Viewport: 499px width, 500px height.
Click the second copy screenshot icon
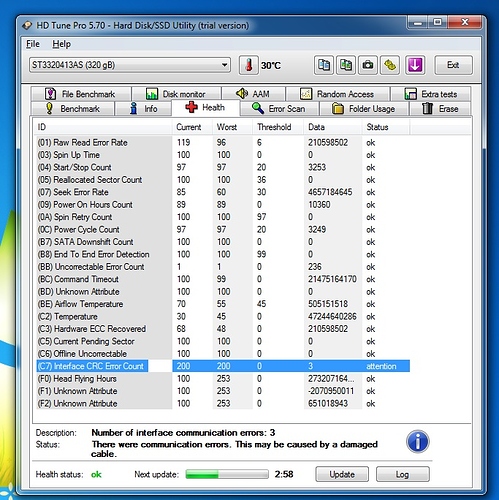tap(346, 65)
